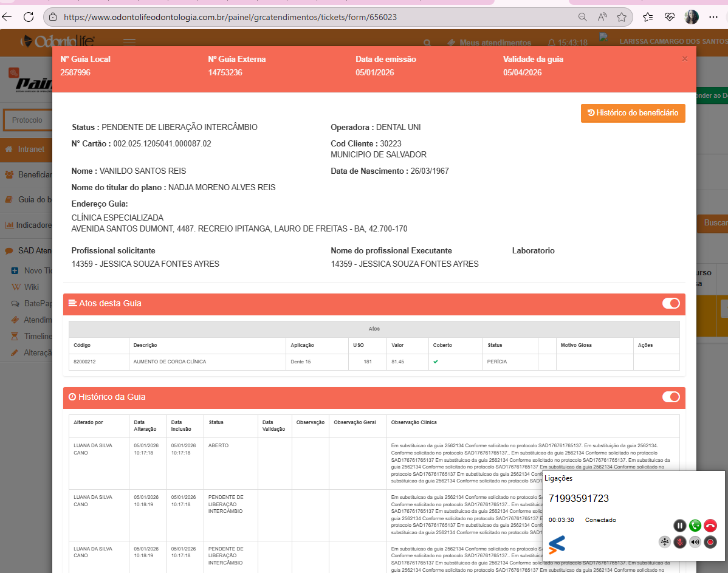Open browser settings ellipsis menu

click(713, 17)
